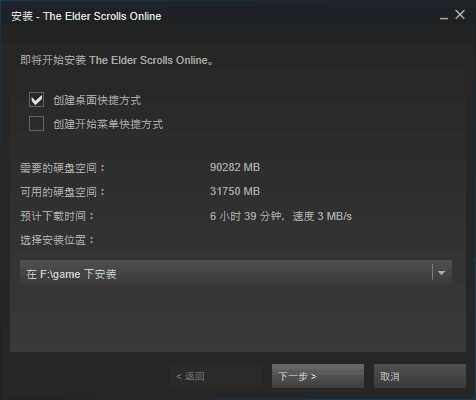
Task: Click the 选择安装位置 label
Action: click(x=57, y=240)
